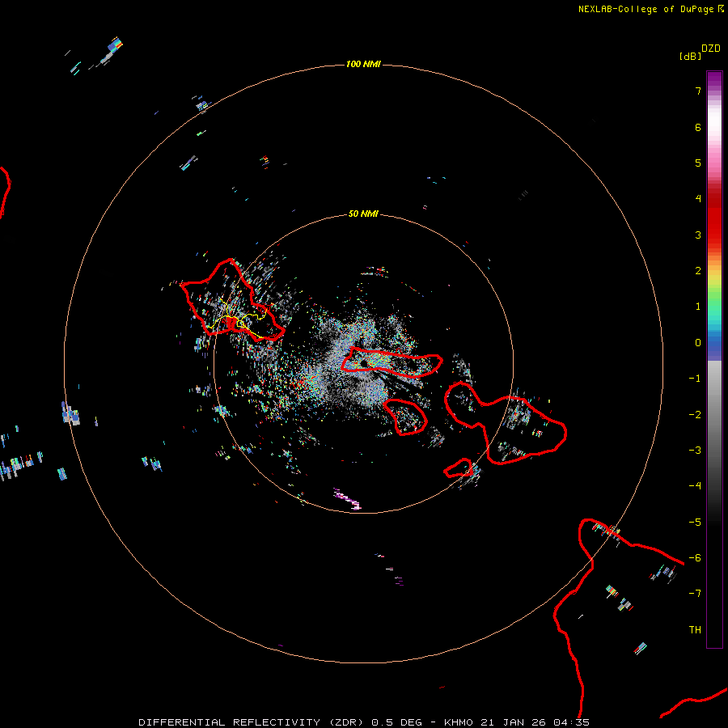Click the 50 NMI range ring label
This screenshot has width=728, height=728.
point(363,214)
